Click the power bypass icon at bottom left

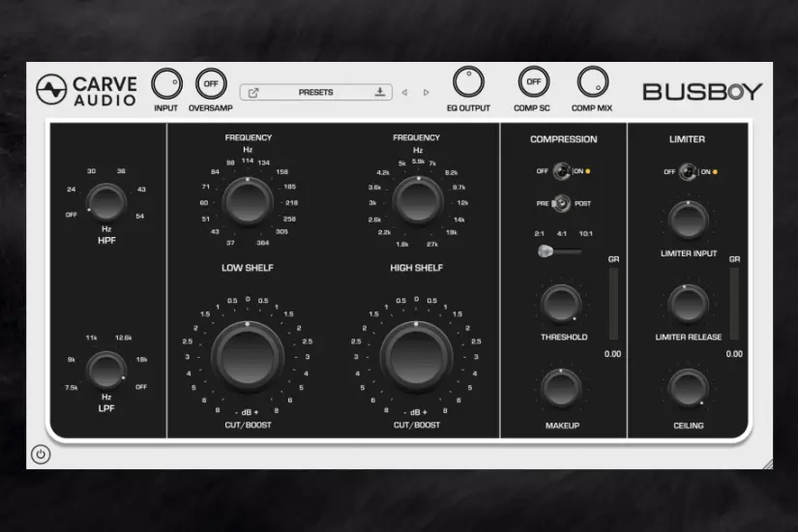[41, 454]
